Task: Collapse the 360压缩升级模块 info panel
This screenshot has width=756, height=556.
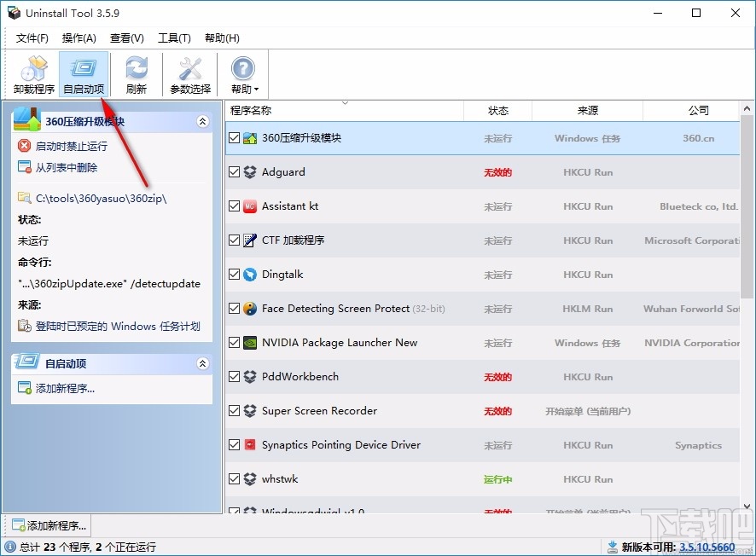Action: coord(202,121)
